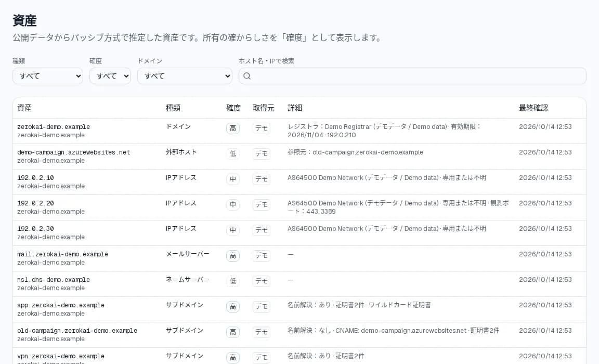This screenshot has height=364, width=599.
Task: Open the 確度 filter dropdown
Action: tap(110, 76)
